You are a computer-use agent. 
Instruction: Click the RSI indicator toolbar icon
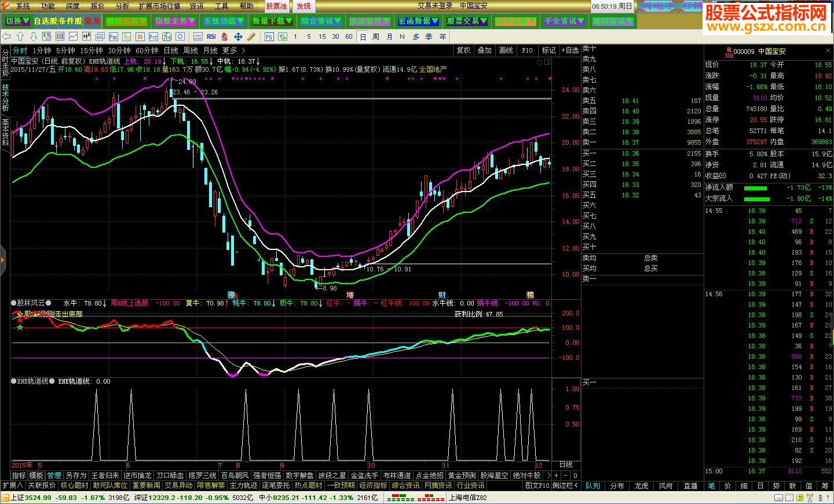click(x=211, y=36)
